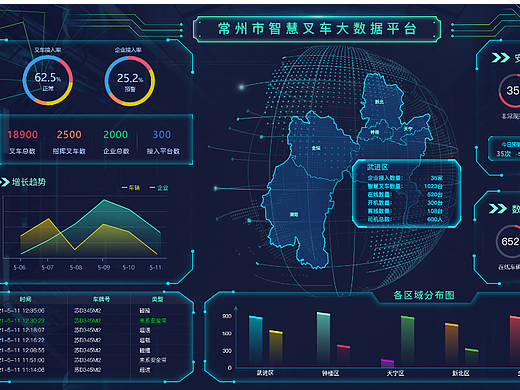The height and width of the screenshot is (390, 520).
Task: Click the 钟楼区 axis label
Action: pyautogui.click(x=330, y=373)
